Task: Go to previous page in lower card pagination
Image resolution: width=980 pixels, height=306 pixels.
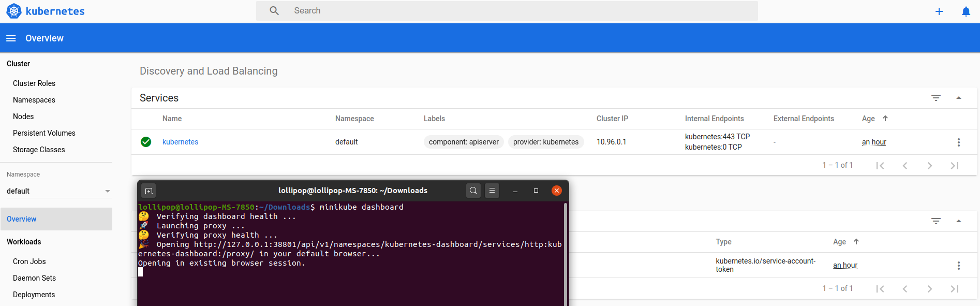Action: (x=905, y=288)
